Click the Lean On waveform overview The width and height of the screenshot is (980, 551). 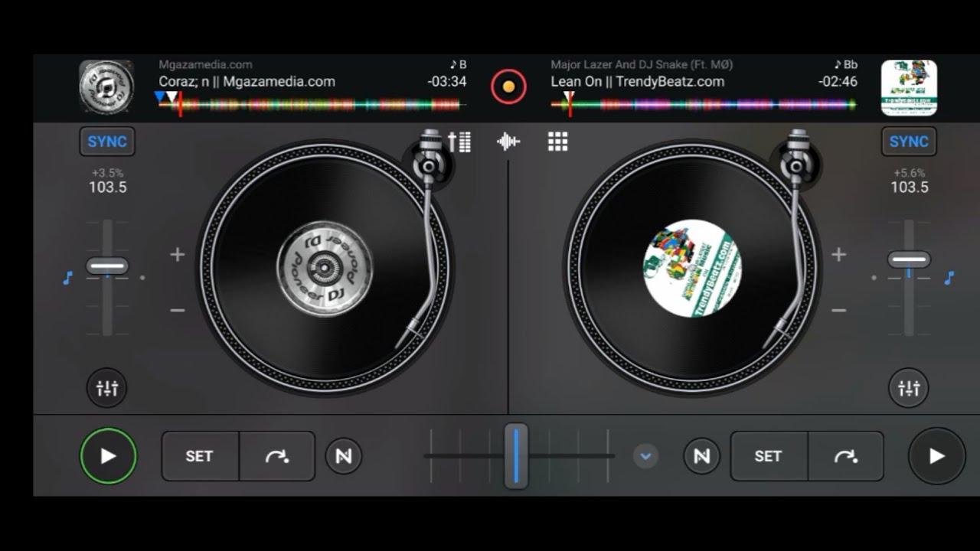click(703, 105)
